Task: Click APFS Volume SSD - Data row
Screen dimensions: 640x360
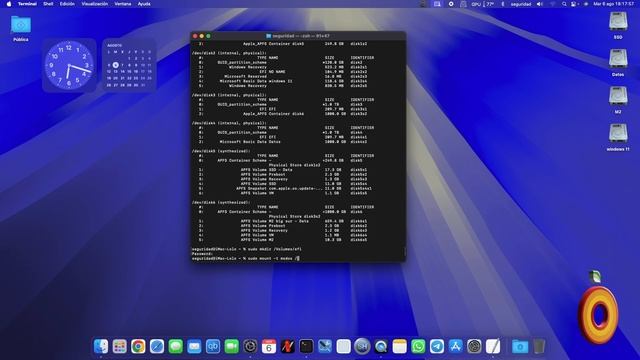Action: [x=283, y=170]
